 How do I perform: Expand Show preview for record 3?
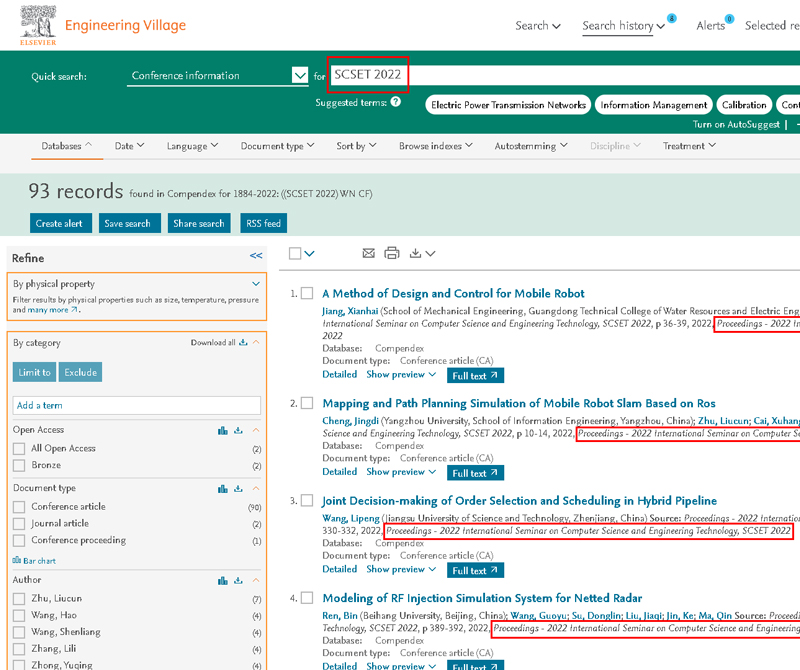pos(401,569)
